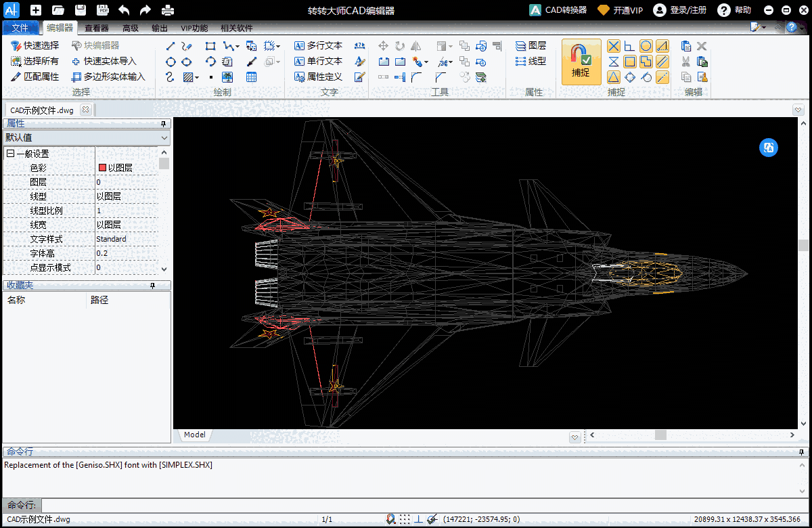Insert a table with the grid icon

pos(252,77)
